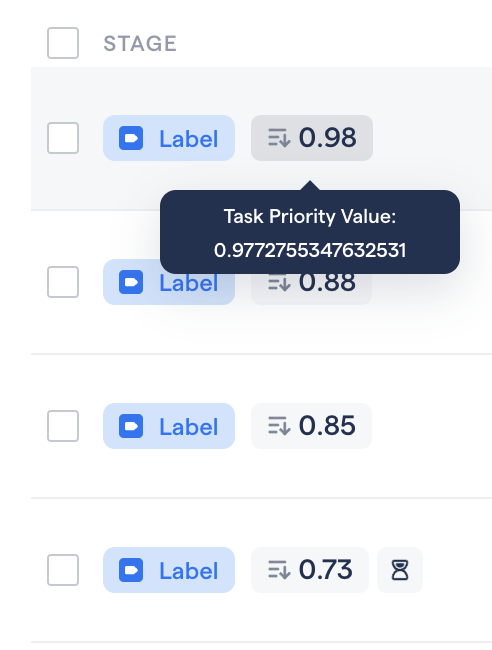Toggle the select-all checkbox beside STAGE

[x=63, y=43]
